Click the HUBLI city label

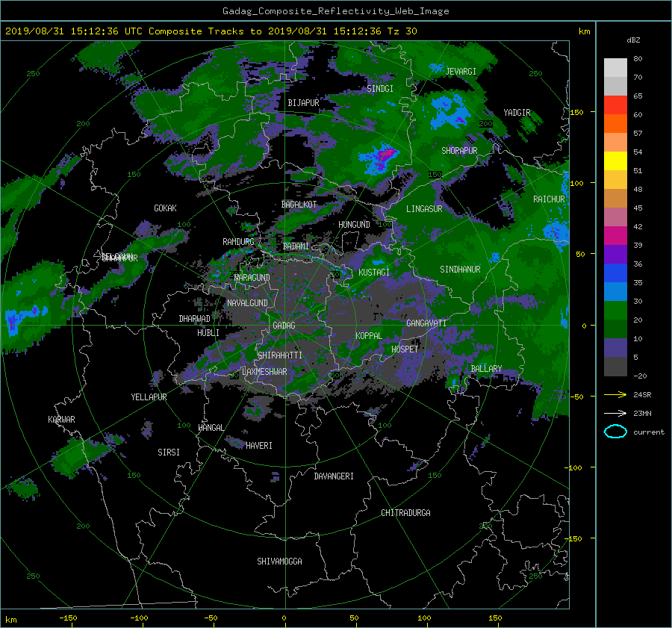[208, 333]
